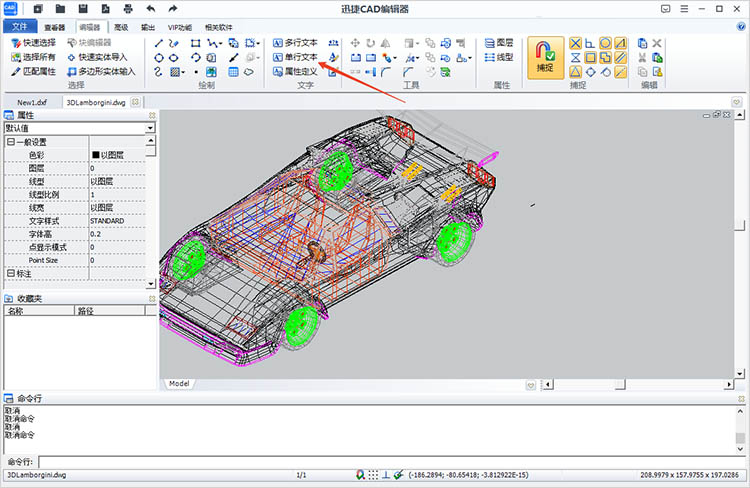Click the Delete X icon in Edit group

tap(657, 43)
